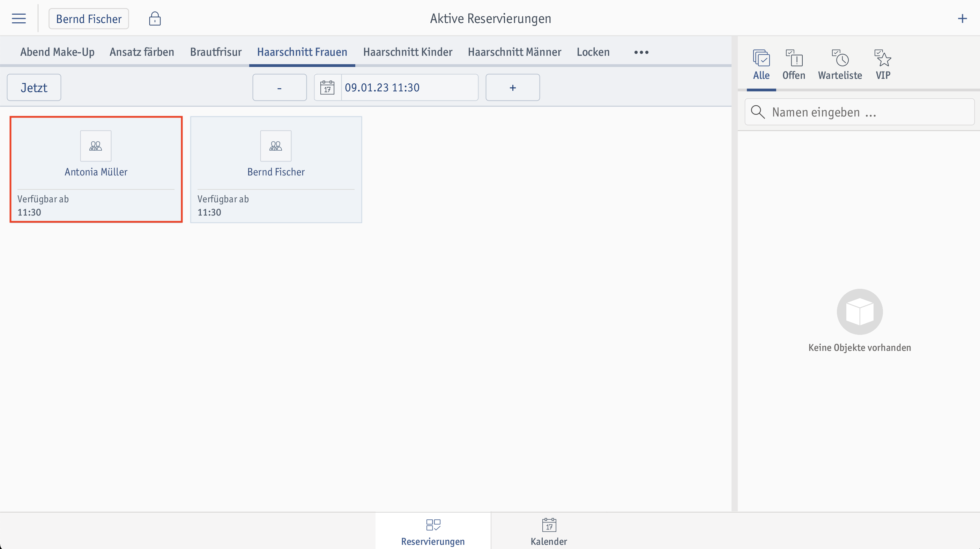Switch to the Ansatz färben tab

142,52
